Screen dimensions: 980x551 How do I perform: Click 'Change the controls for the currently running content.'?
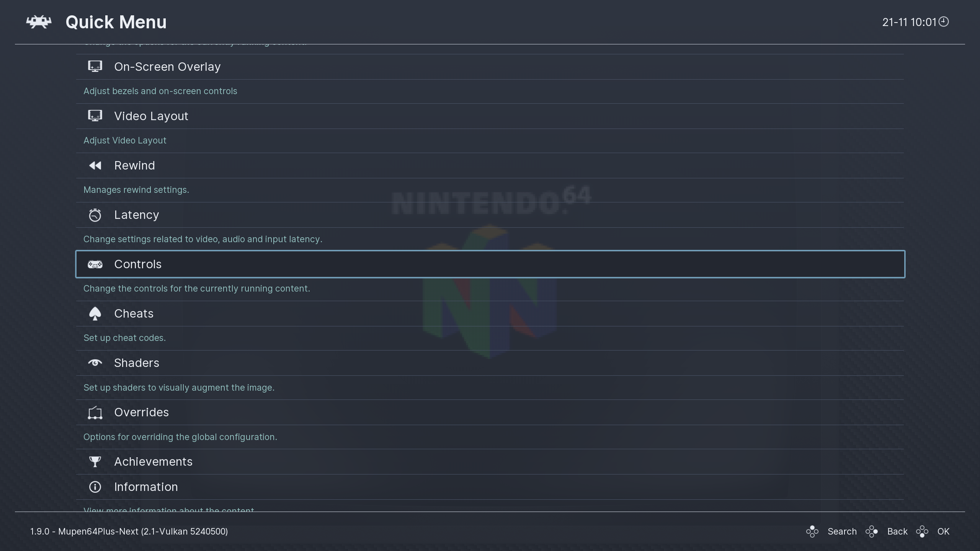pyautogui.click(x=197, y=289)
